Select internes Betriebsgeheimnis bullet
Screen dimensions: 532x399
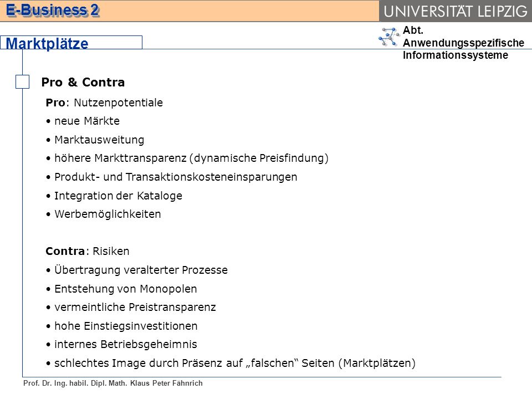tap(121, 344)
